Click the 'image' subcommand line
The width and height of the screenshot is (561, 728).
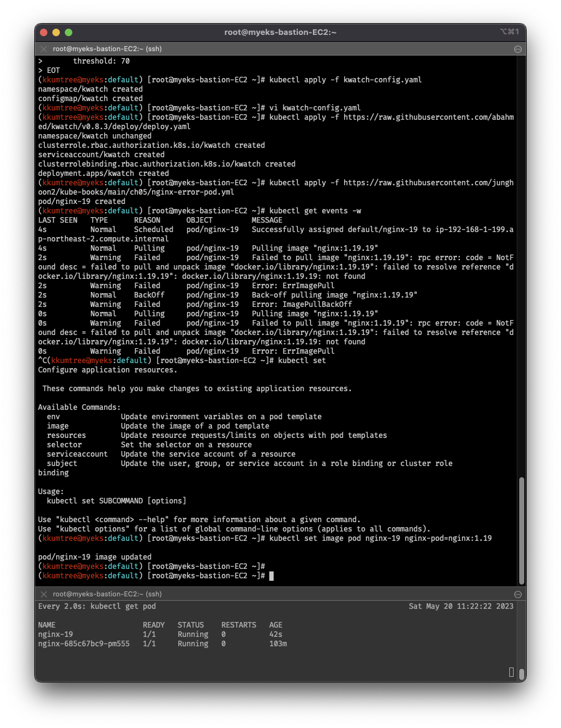158,425
